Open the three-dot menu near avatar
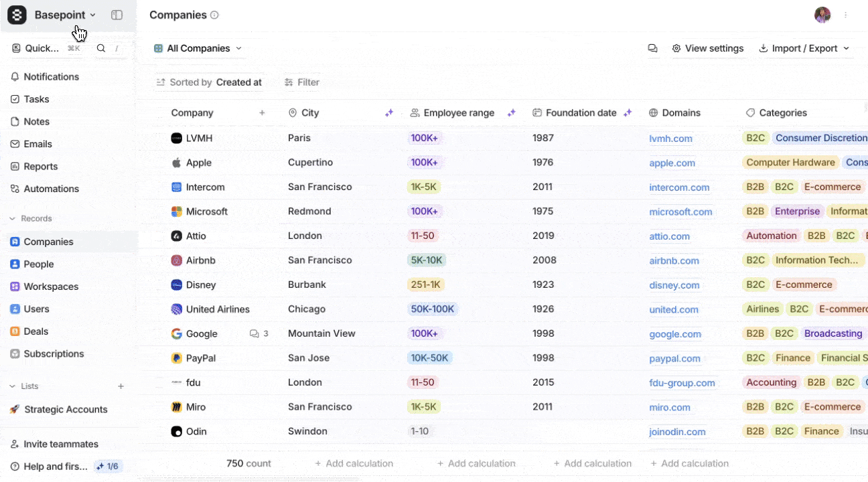 [x=846, y=15]
